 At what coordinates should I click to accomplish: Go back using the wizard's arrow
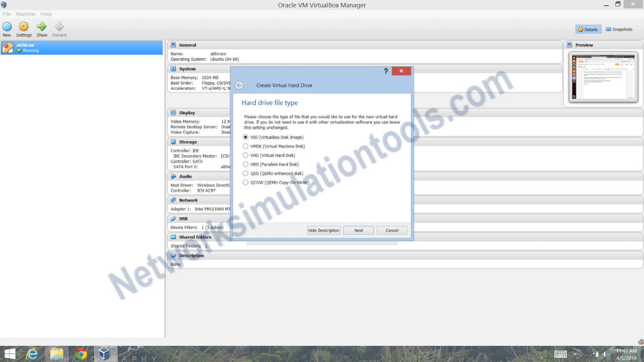239,85
